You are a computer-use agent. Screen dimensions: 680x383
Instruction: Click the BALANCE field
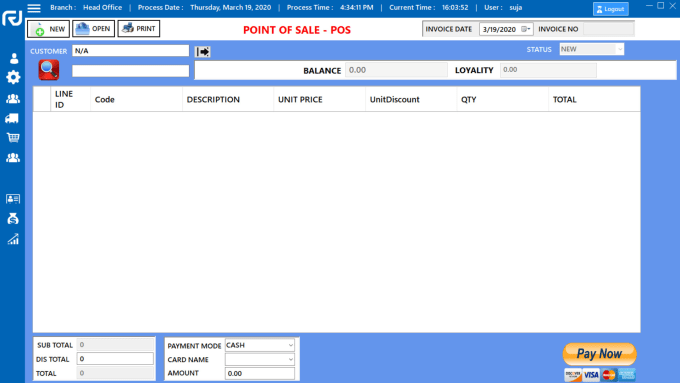pos(396,70)
